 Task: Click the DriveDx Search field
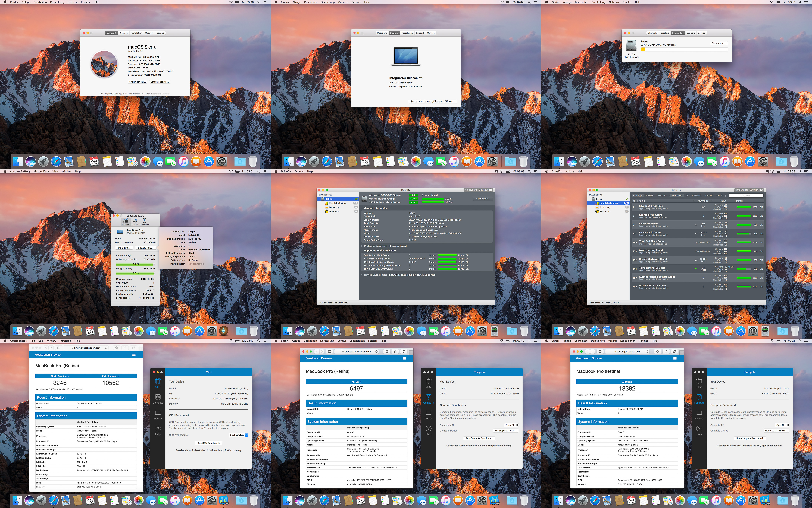pos(746,195)
